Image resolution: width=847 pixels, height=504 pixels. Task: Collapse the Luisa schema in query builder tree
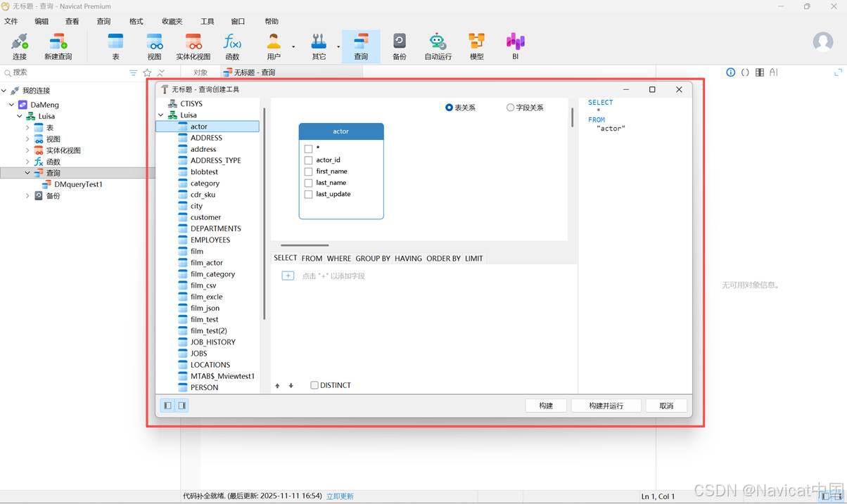point(161,115)
